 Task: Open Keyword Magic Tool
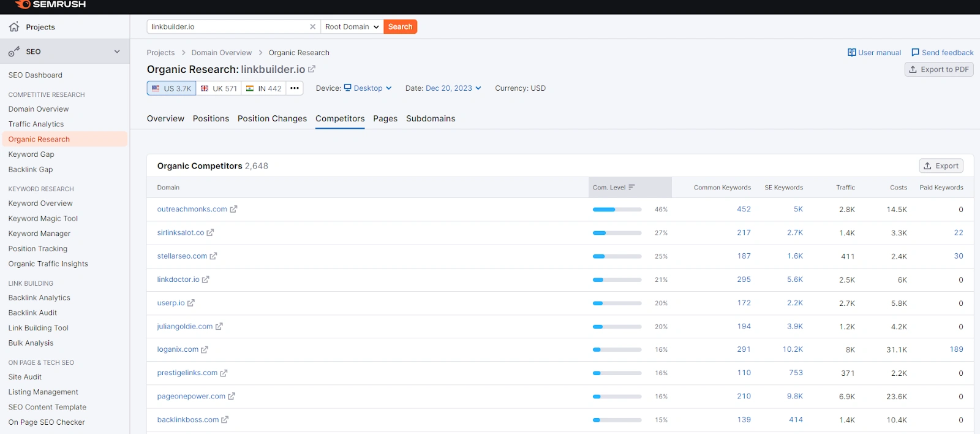(43, 219)
